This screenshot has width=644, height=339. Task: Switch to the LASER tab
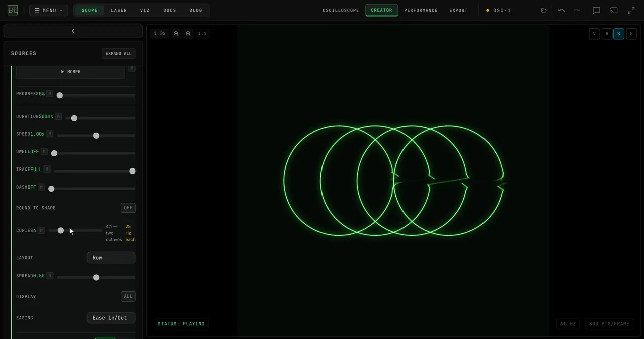(119, 10)
